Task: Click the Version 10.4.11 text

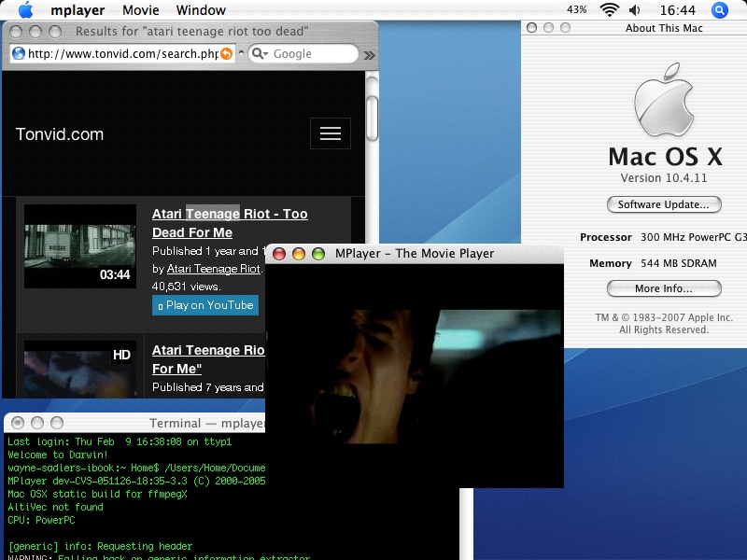Action: pos(664,178)
